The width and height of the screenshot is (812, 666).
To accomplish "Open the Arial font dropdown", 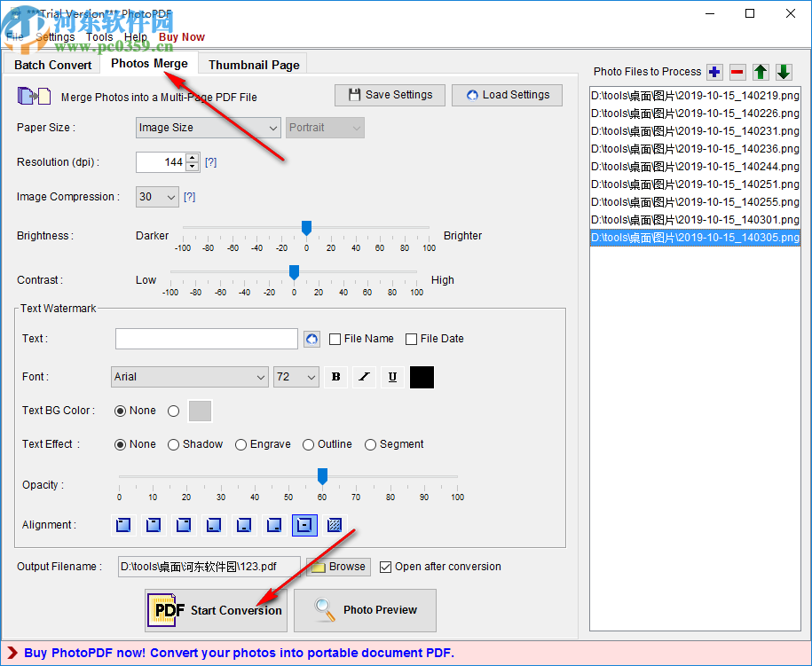I will [x=189, y=377].
